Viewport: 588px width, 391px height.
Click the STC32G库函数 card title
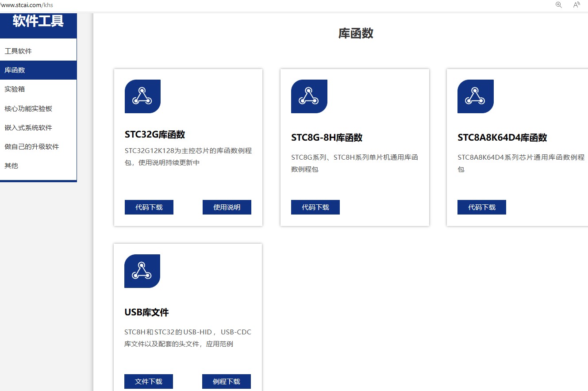click(155, 134)
